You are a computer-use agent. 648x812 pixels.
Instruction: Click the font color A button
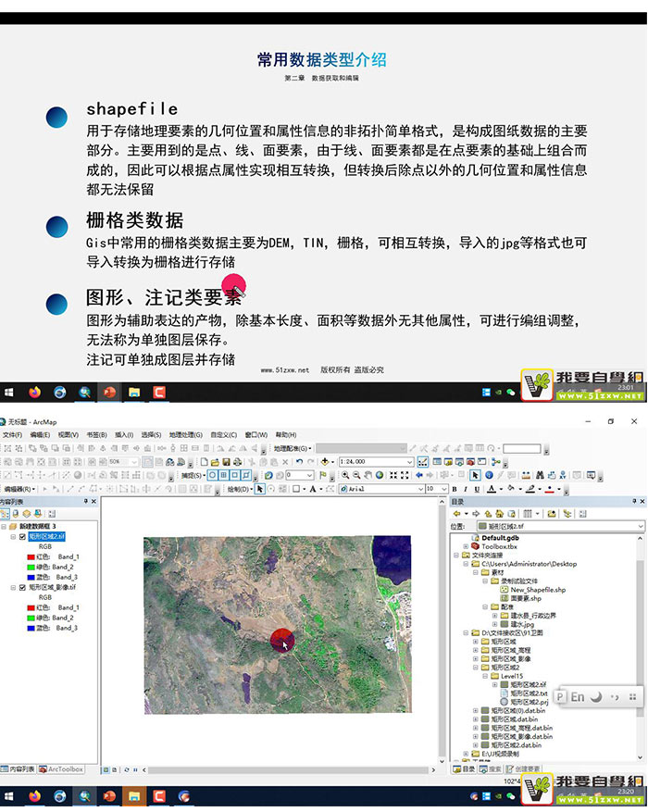pos(492,489)
